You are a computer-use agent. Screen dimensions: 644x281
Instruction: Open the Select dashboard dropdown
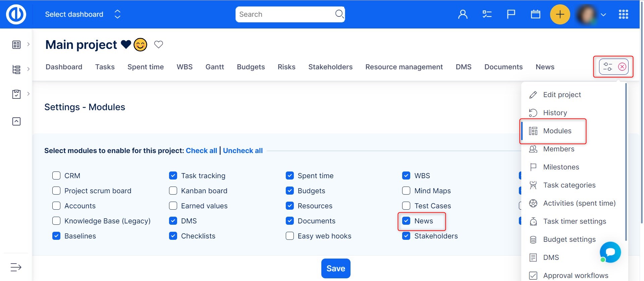pyautogui.click(x=83, y=14)
